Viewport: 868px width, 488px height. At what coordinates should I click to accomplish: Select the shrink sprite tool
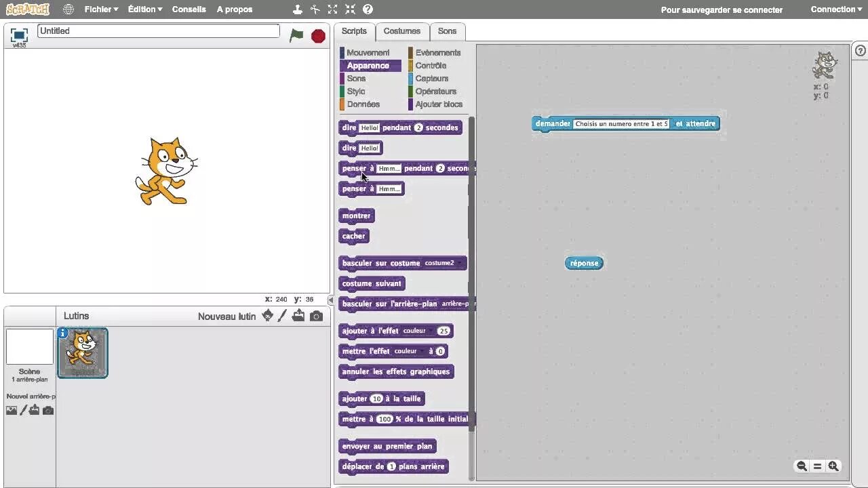(350, 9)
